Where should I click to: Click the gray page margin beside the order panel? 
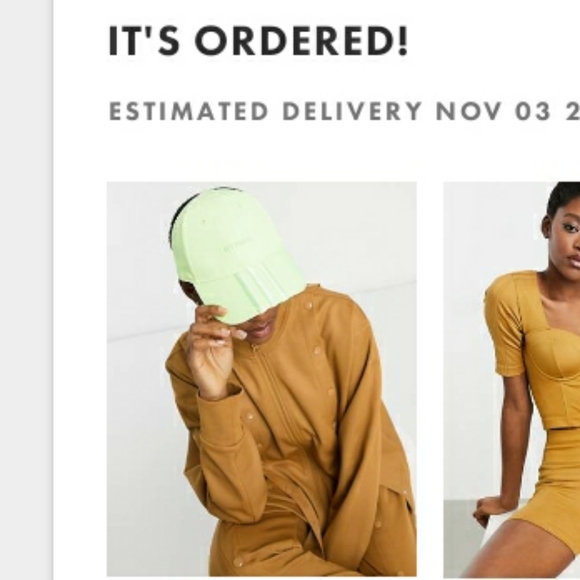pyautogui.click(x=26, y=290)
